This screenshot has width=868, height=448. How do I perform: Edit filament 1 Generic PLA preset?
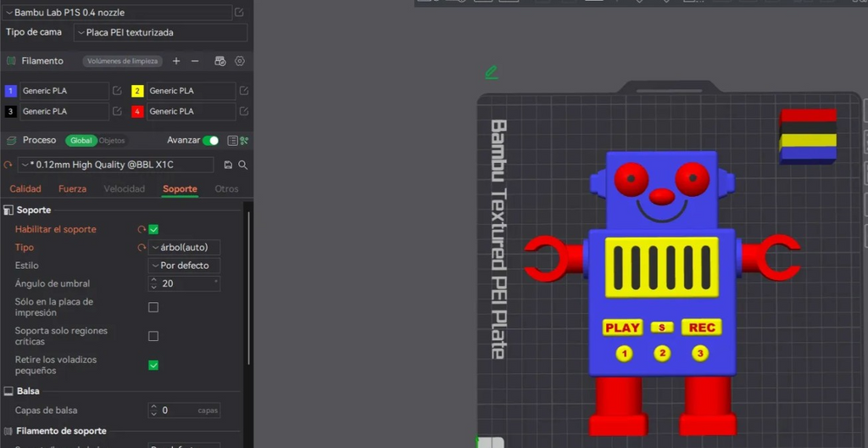tap(117, 91)
